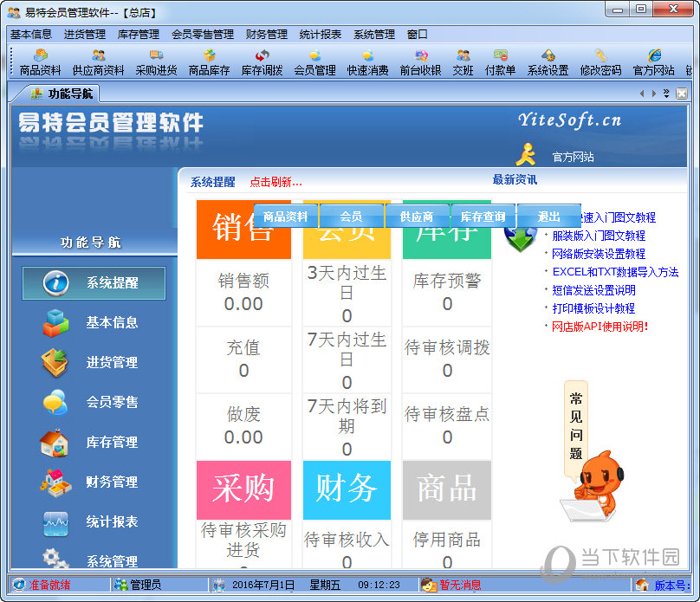Switch to the 功能导航 tab

click(x=62, y=94)
